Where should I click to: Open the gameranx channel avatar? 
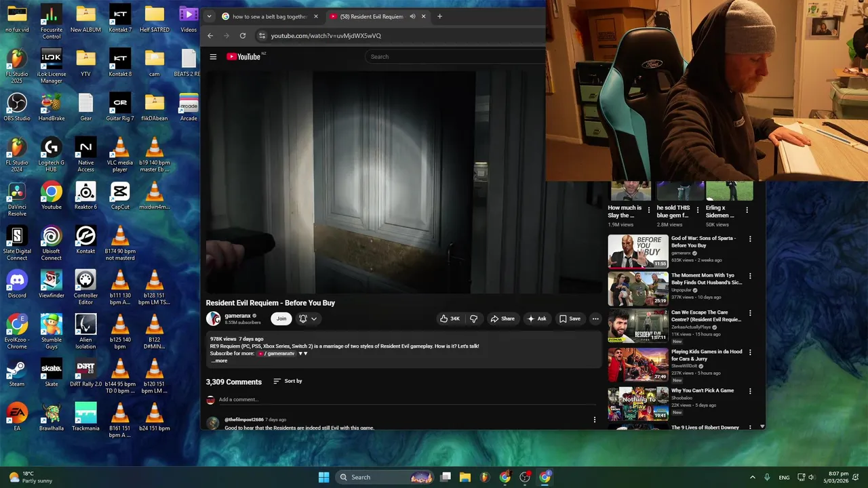tap(214, 319)
